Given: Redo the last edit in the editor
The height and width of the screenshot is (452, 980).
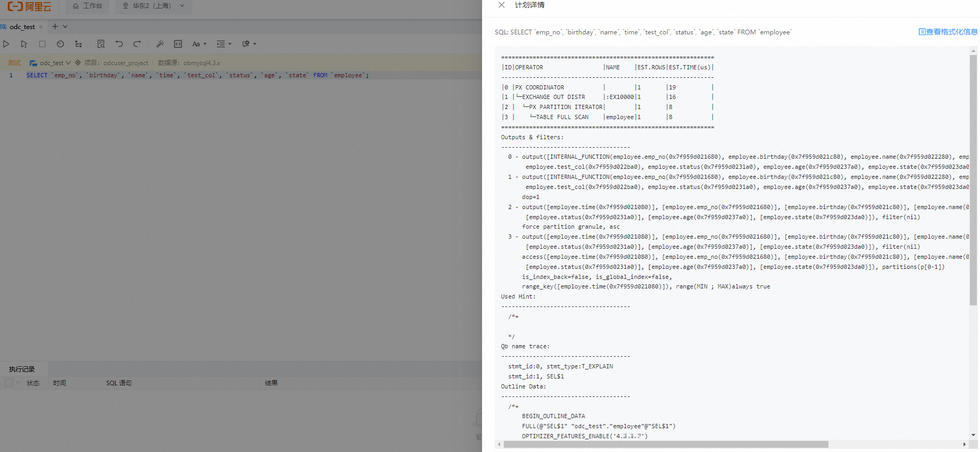Looking at the screenshot, I should (x=137, y=44).
